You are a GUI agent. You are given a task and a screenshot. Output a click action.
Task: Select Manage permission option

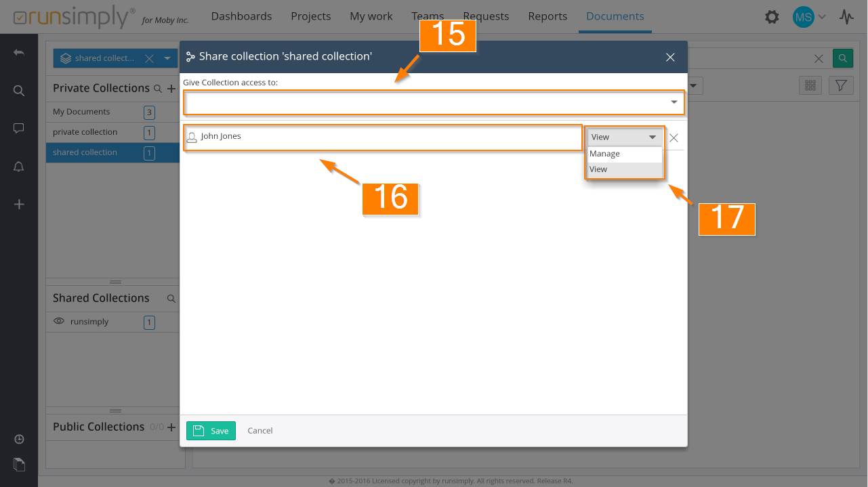click(x=604, y=154)
